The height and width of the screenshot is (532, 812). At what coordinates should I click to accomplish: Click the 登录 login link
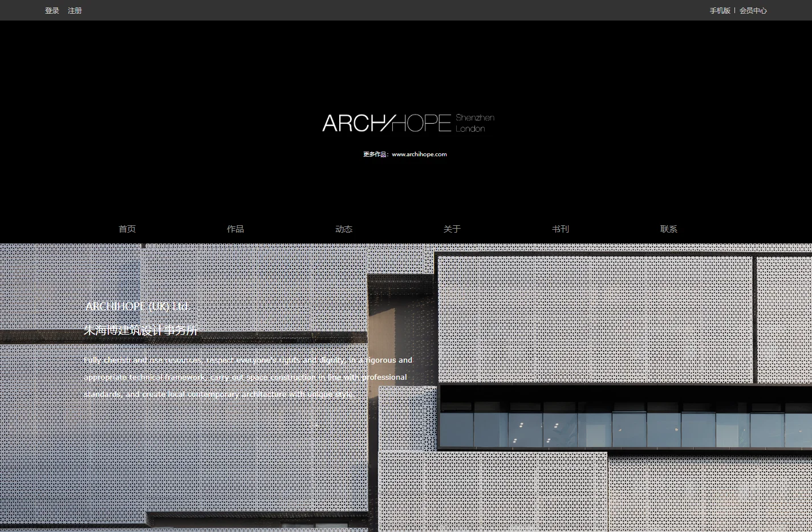tap(52, 10)
